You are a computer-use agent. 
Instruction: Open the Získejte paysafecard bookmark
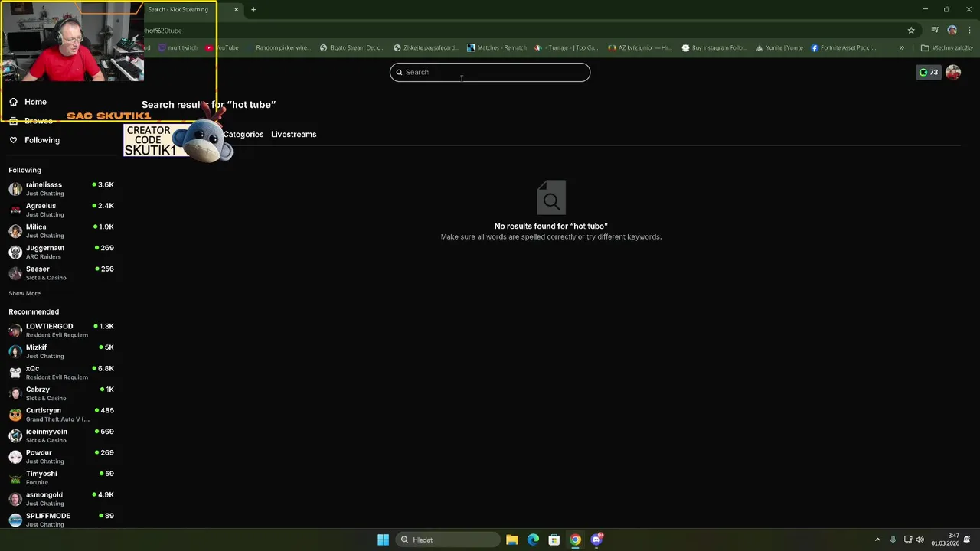pos(426,47)
